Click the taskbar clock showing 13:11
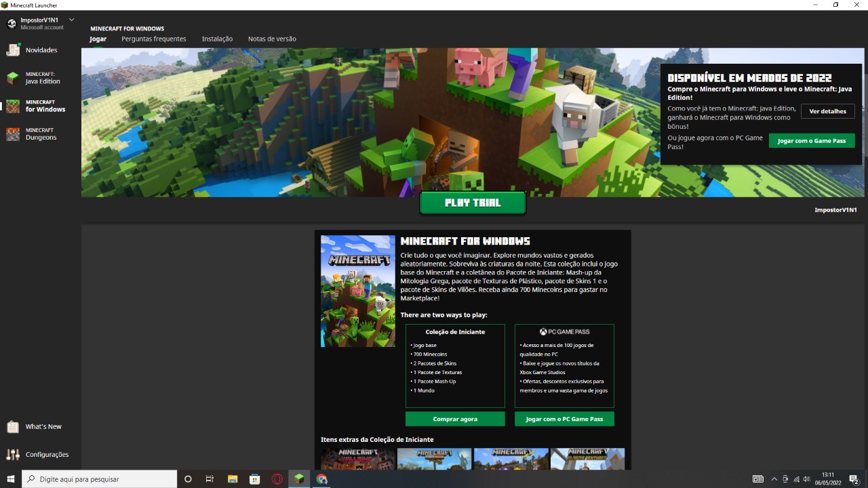 (828, 479)
